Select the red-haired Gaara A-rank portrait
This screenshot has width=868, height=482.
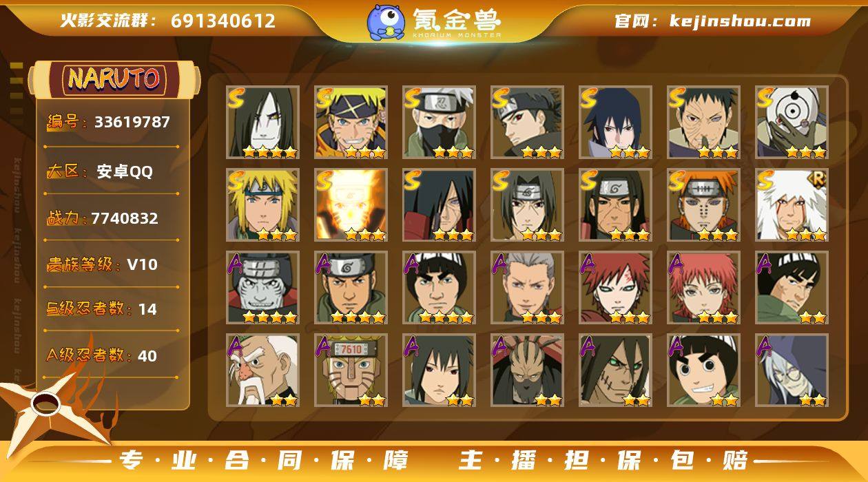click(x=615, y=288)
